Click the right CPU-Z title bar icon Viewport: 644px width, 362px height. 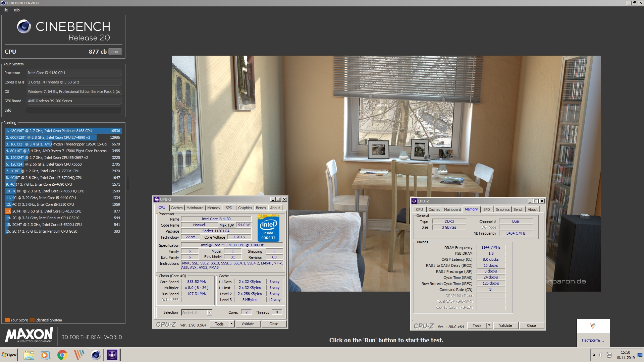(x=414, y=201)
